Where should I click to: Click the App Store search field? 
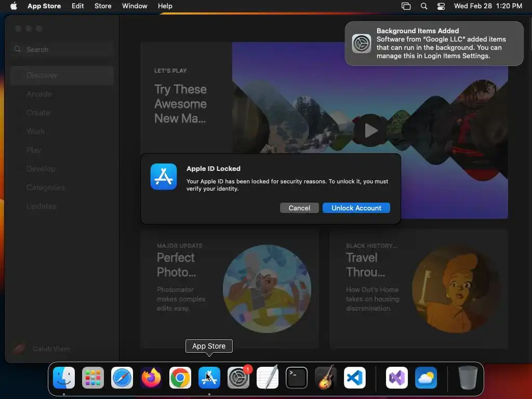(x=62, y=49)
